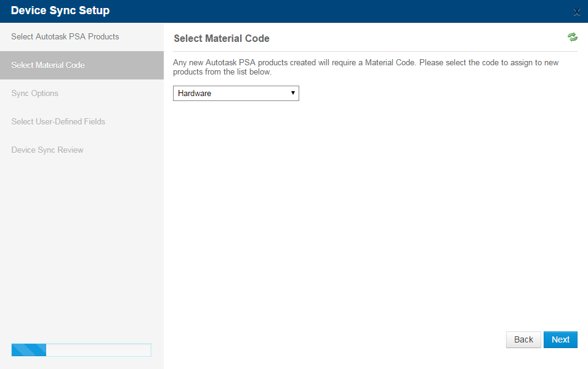Click the Material Code instruction text
Image resolution: width=588 pixels, height=369 pixels.
pyautogui.click(x=366, y=67)
